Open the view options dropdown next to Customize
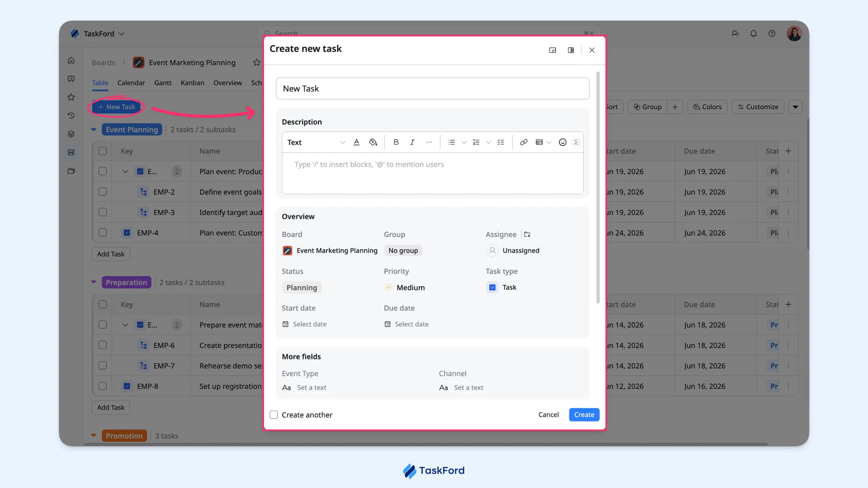Image resolution: width=868 pixels, height=488 pixels. click(x=795, y=107)
